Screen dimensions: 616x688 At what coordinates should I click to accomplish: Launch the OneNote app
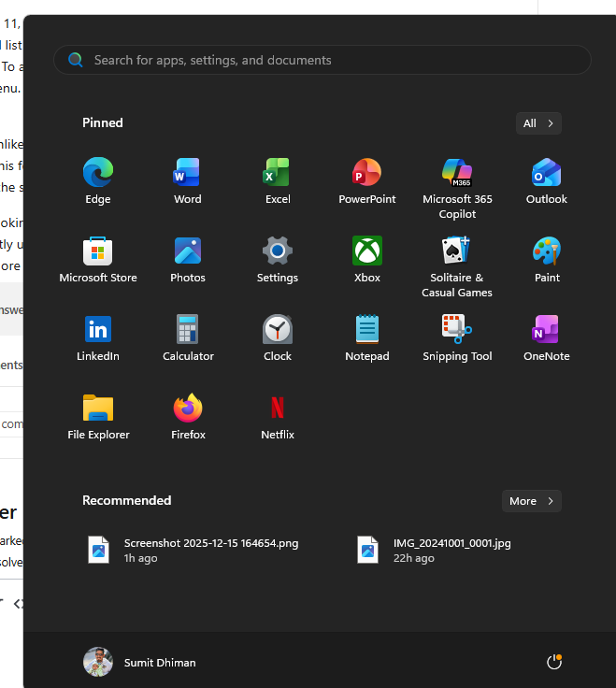[547, 338]
